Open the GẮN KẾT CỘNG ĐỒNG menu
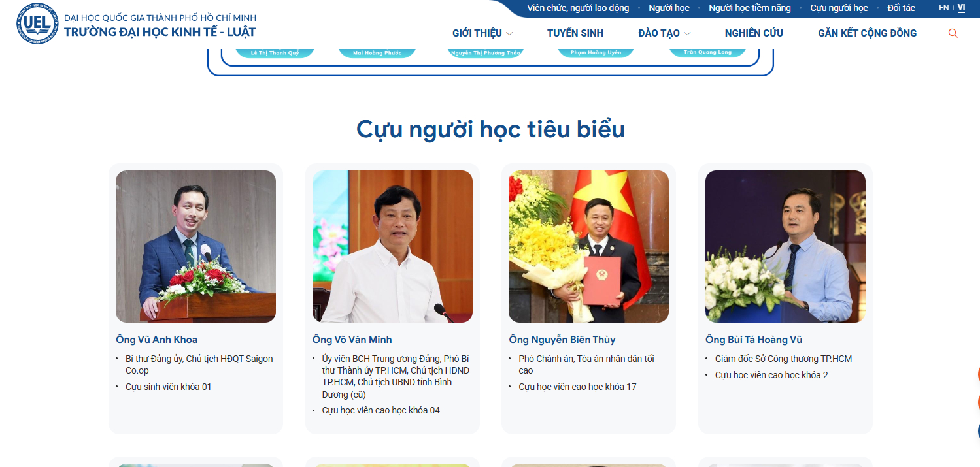 click(867, 33)
